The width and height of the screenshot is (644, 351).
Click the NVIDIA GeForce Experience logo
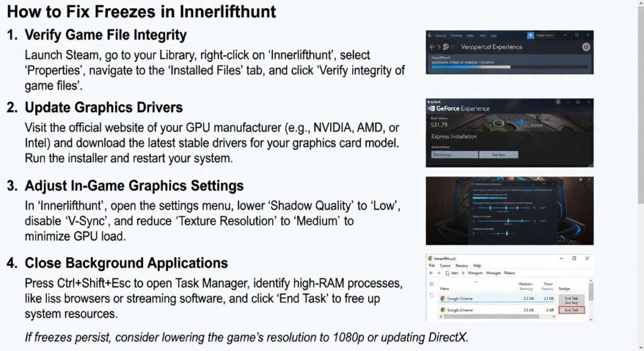pyautogui.click(x=433, y=109)
